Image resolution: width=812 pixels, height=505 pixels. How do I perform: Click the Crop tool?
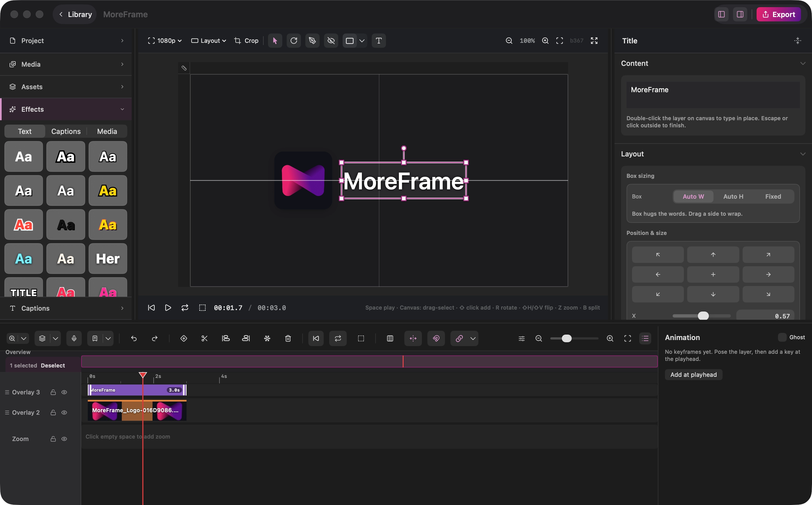[x=246, y=41]
